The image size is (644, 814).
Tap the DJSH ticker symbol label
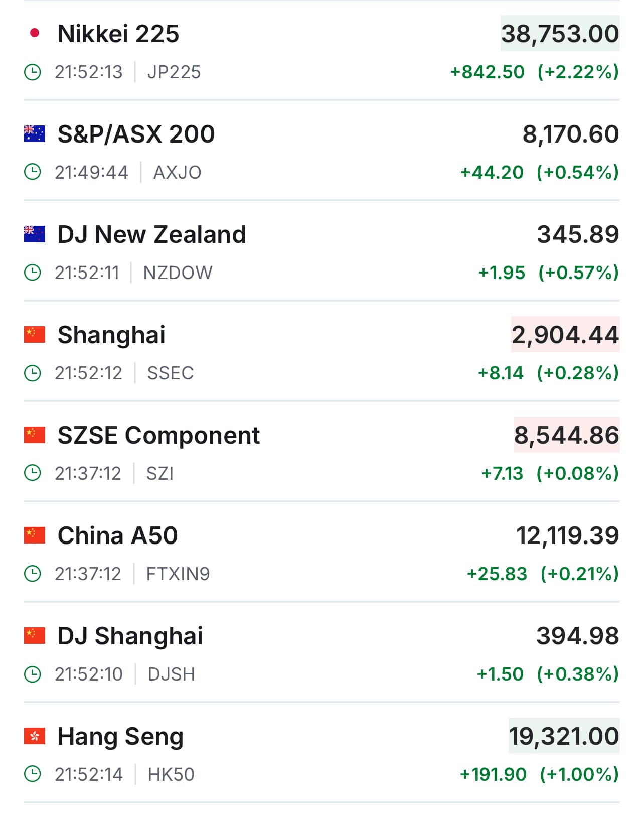(171, 674)
